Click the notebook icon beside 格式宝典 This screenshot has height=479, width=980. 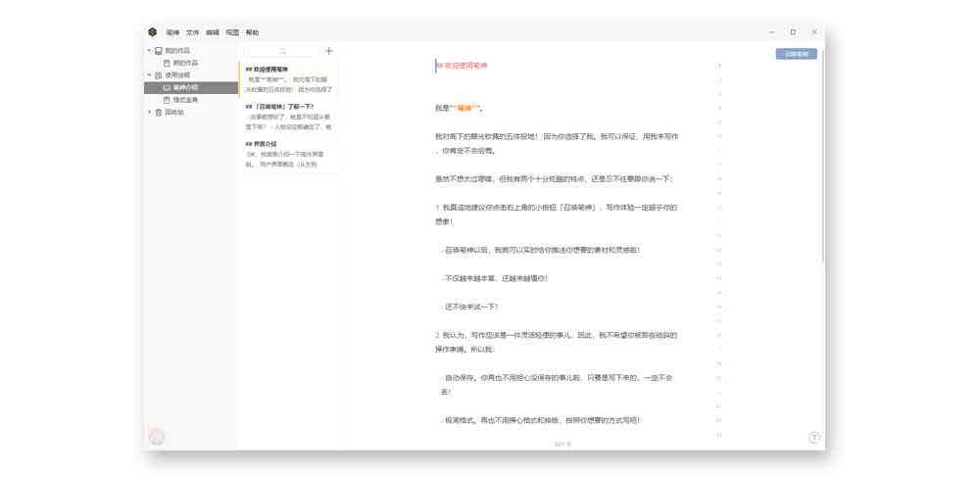[167, 100]
